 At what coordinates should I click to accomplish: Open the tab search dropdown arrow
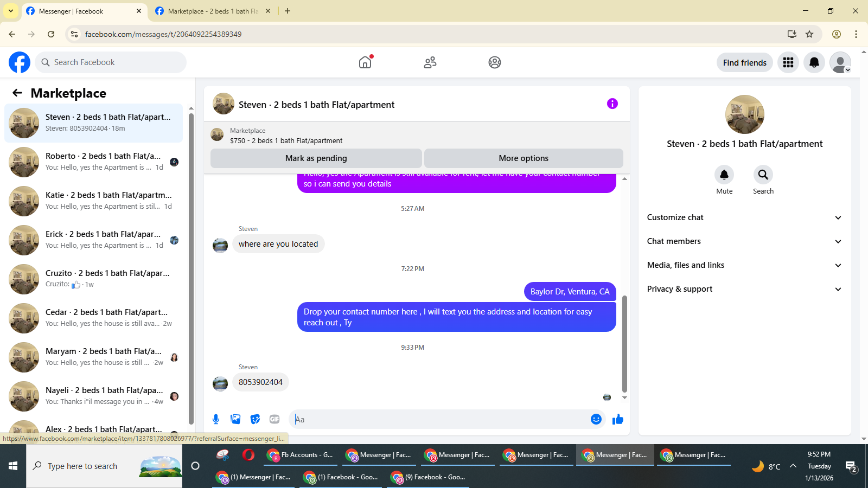tap(11, 11)
